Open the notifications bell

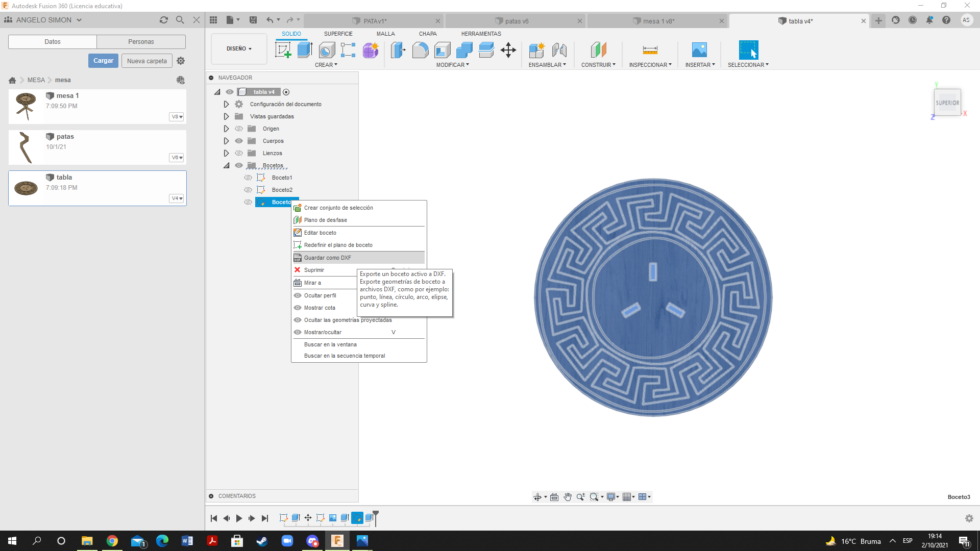pyautogui.click(x=929, y=20)
